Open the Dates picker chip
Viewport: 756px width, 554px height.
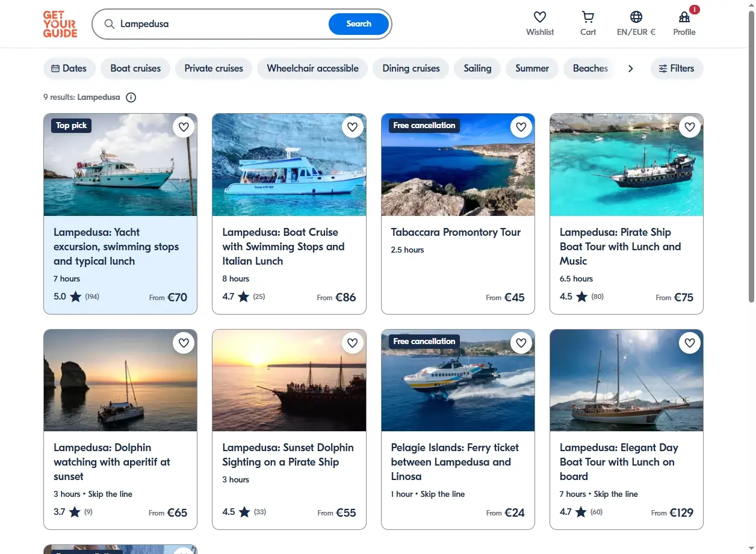[x=69, y=69]
